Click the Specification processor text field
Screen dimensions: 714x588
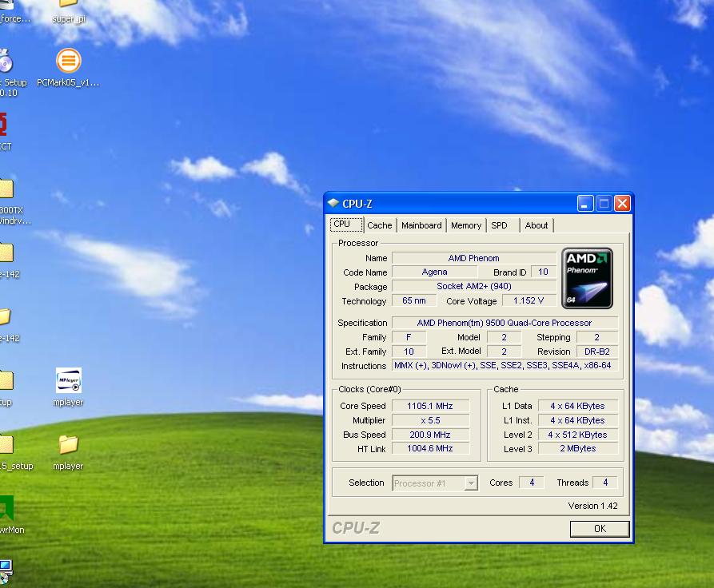click(505, 323)
